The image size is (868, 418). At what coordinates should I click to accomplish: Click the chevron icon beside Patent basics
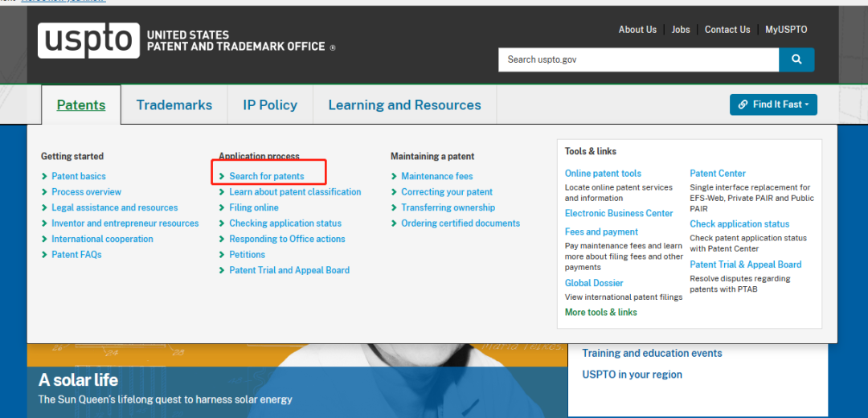coord(44,176)
